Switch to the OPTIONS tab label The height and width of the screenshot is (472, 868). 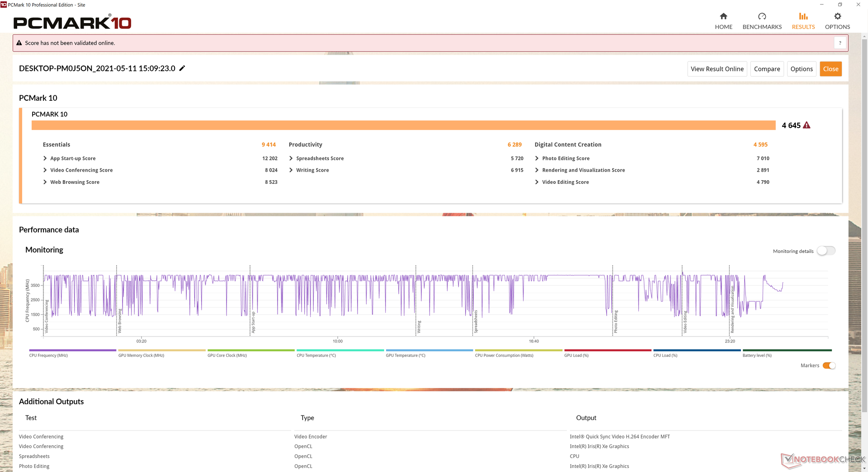click(837, 27)
